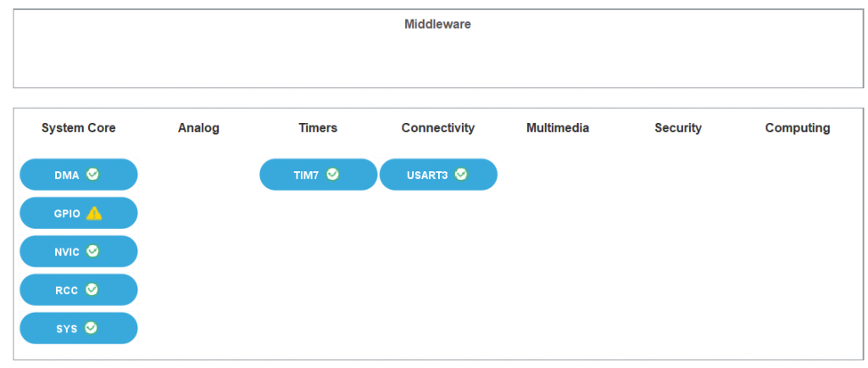Click the green check icon on SYS

pos(91,327)
